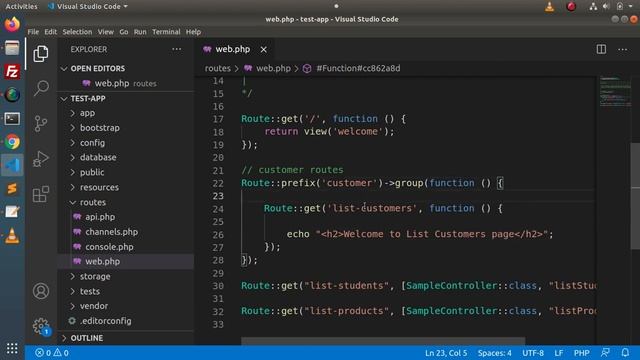Open .editorconfig file
The width and height of the screenshot is (640, 360).
point(125,321)
